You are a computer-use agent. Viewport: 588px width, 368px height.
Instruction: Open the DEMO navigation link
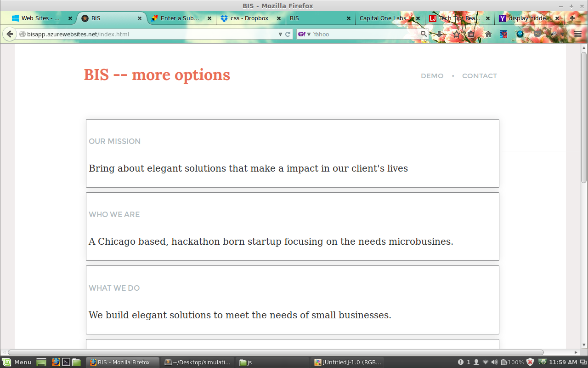pos(432,76)
